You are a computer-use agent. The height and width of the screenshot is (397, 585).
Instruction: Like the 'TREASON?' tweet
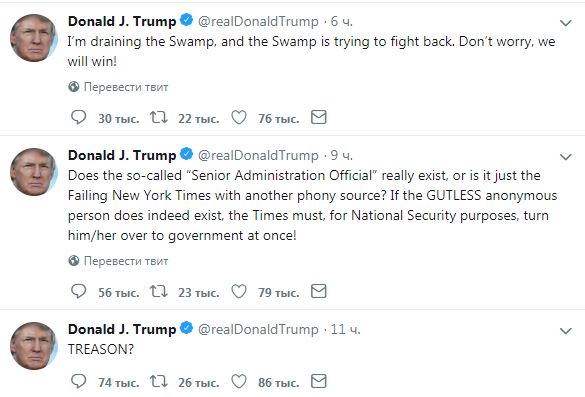[x=239, y=381]
